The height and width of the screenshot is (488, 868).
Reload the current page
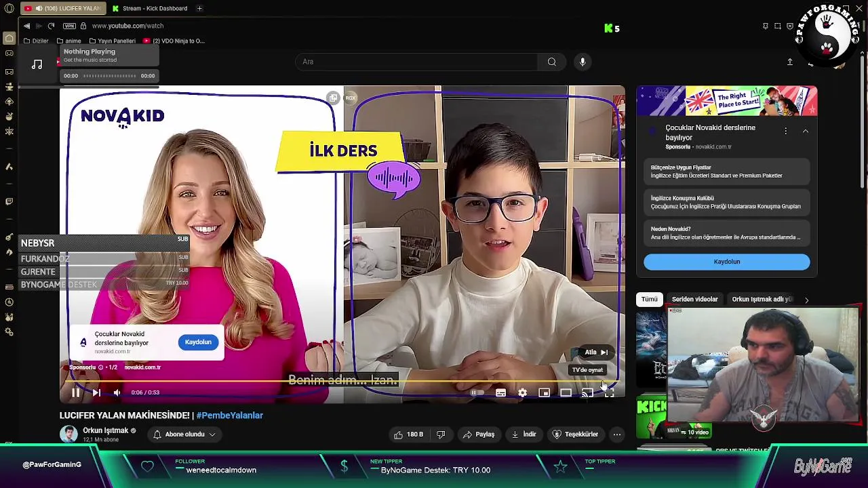point(51,26)
